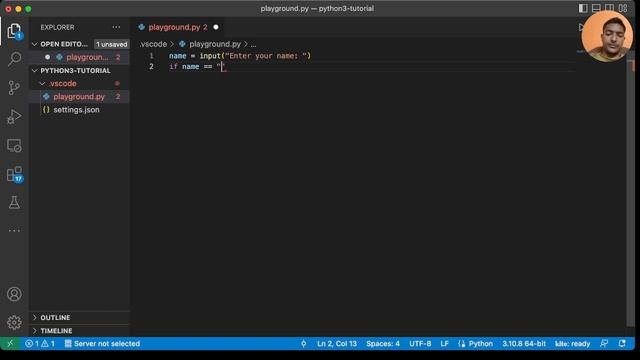Open the Remote Explorer view
This screenshot has height=360, width=640.
pos(14,146)
